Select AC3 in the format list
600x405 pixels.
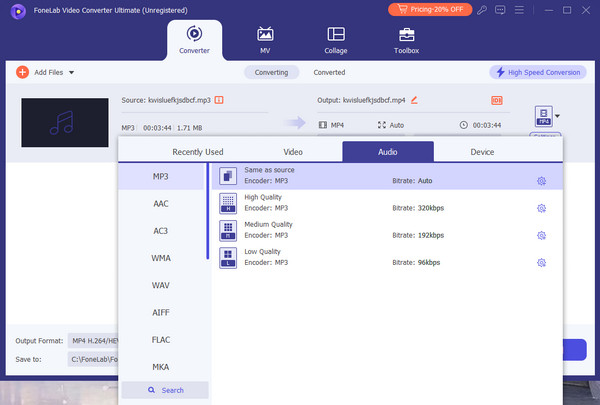click(161, 231)
